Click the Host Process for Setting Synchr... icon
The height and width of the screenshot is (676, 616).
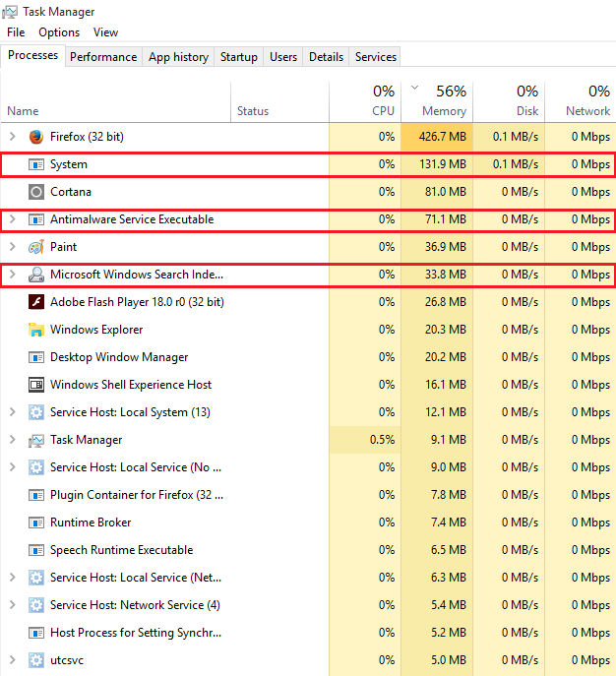[36, 633]
